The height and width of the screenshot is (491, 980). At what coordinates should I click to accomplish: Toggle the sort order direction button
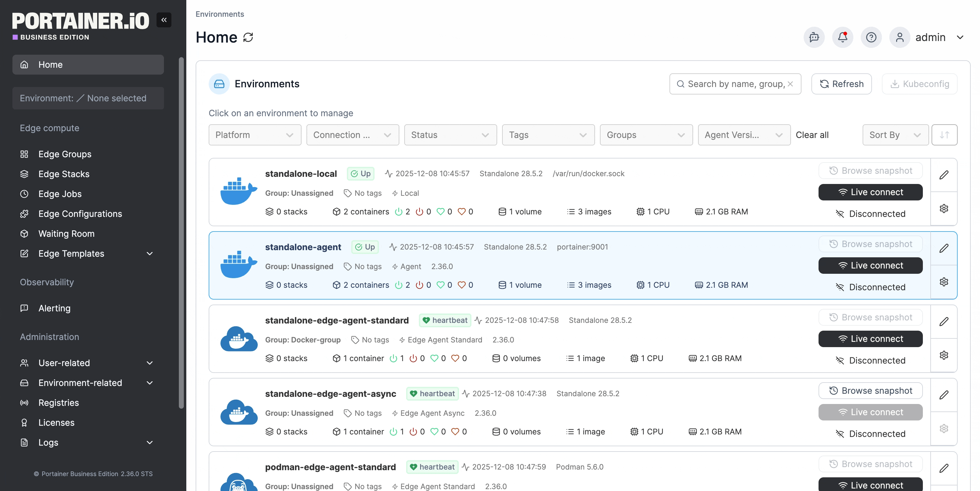click(x=944, y=135)
